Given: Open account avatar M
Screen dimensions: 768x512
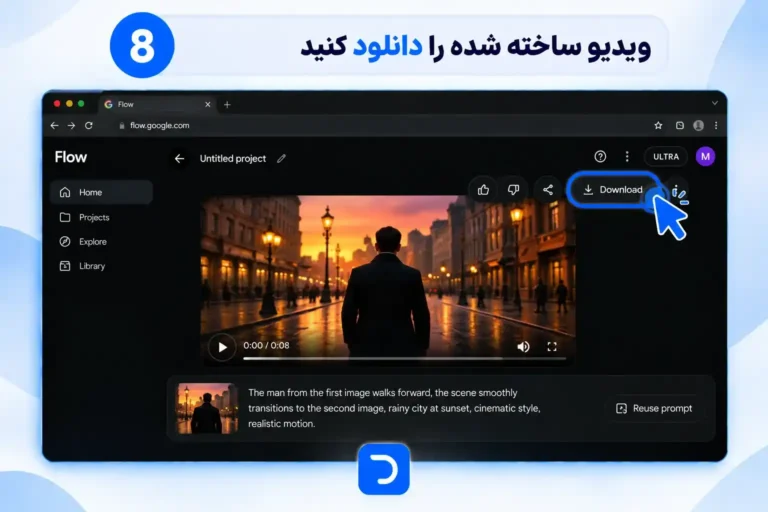Looking at the screenshot, I should [705, 156].
